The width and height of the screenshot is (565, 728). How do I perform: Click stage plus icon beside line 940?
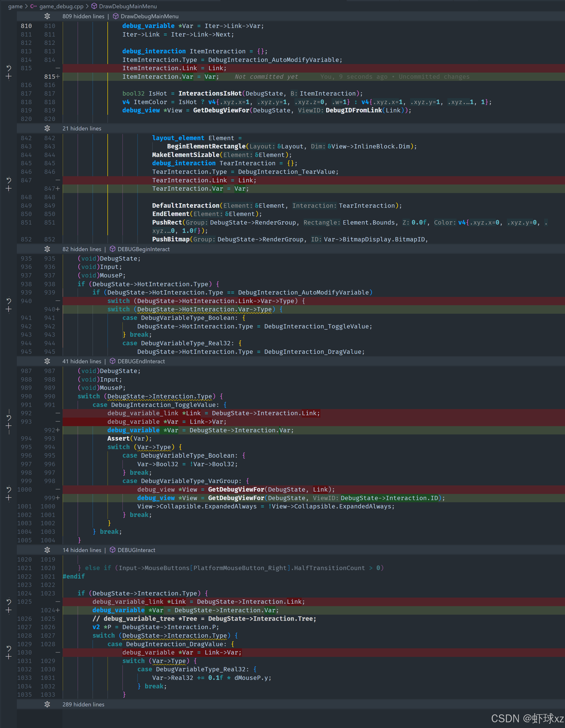pyautogui.click(x=9, y=309)
